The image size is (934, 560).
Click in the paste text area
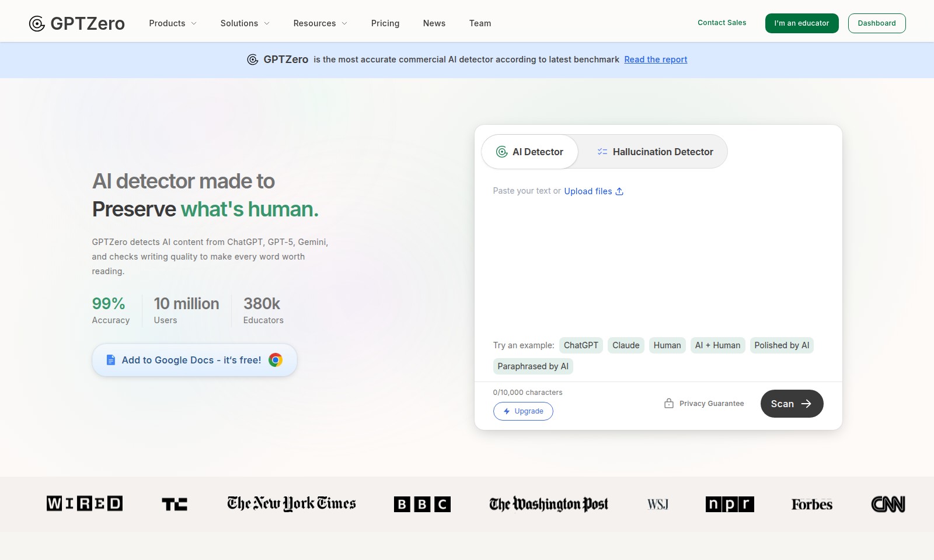(x=658, y=257)
